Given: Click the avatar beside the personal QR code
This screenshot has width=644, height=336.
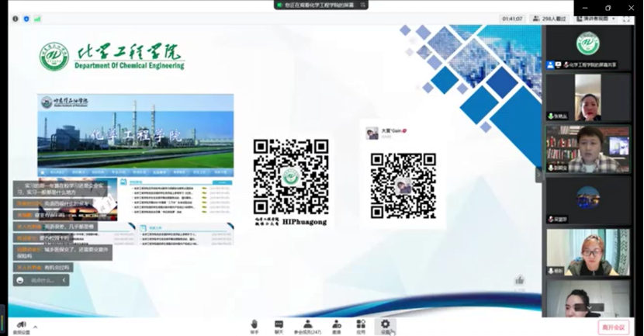Looking at the screenshot, I should [372, 133].
